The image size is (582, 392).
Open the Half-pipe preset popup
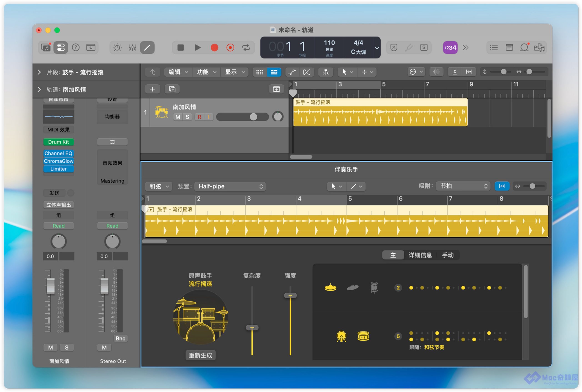[x=230, y=186]
